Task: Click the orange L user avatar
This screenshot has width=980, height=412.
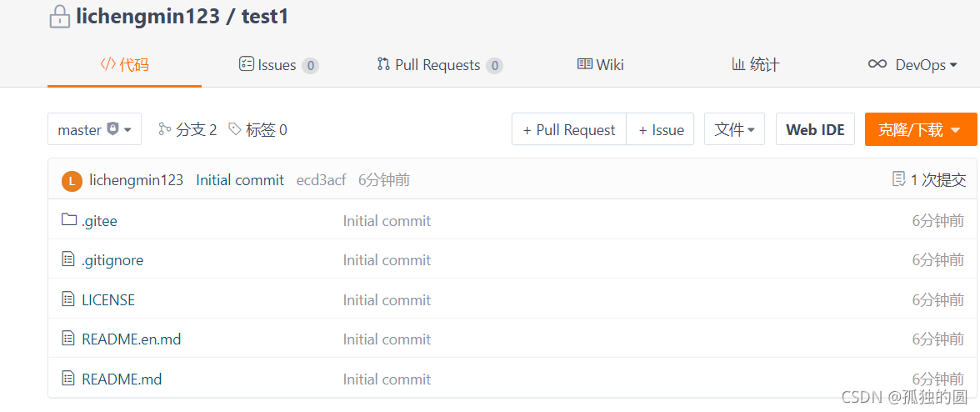Action: (72, 181)
